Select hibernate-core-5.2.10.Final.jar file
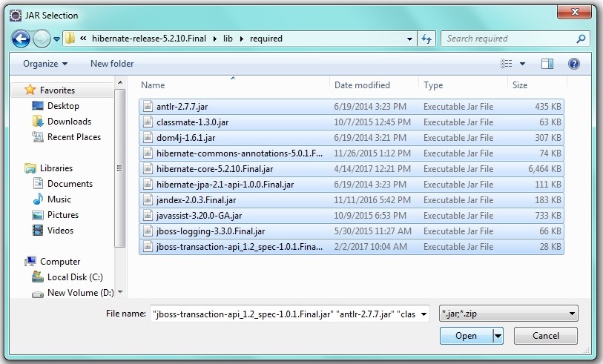 [x=352, y=169]
